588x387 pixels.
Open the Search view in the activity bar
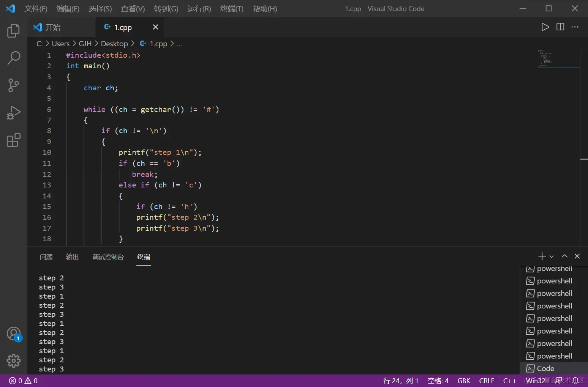pyautogui.click(x=14, y=58)
